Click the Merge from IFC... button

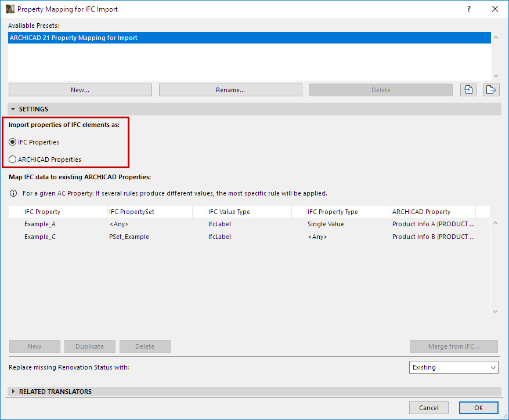pos(453,346)
